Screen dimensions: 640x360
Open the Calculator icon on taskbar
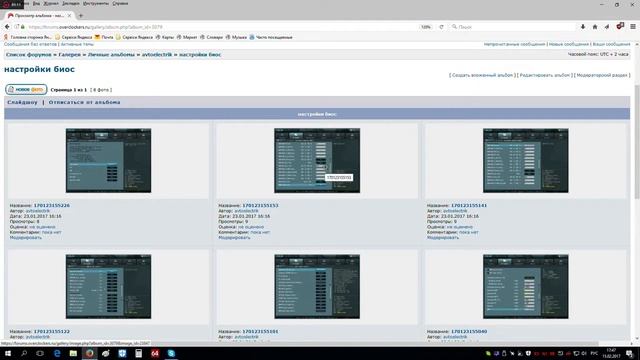click(x=138, y=353)
